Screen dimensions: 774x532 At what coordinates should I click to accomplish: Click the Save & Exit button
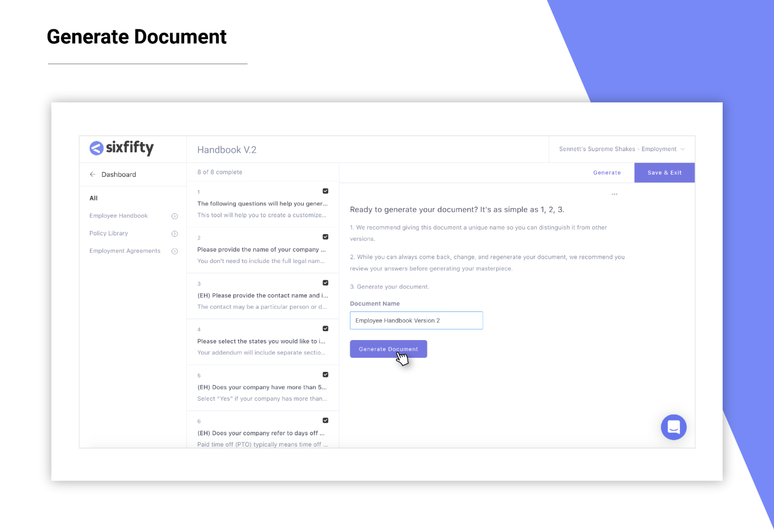pyautogui.click(x=664, y=173)
